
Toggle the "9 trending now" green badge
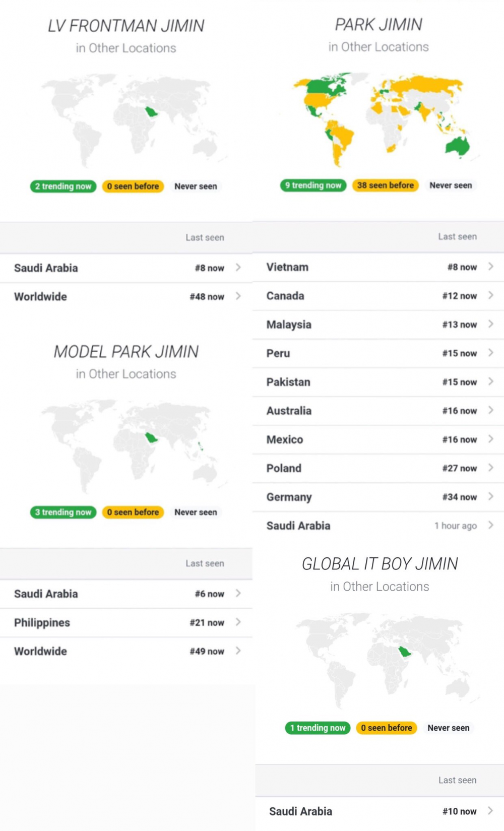313,185
